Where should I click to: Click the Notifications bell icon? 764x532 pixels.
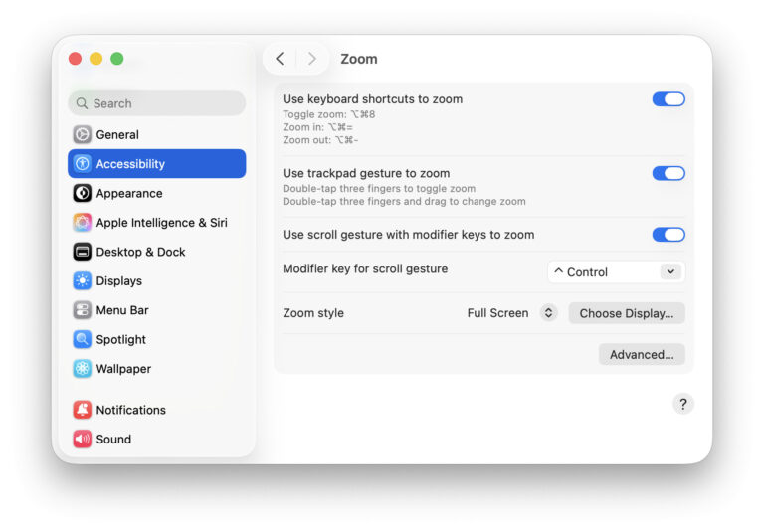click(x=83, y=410)
